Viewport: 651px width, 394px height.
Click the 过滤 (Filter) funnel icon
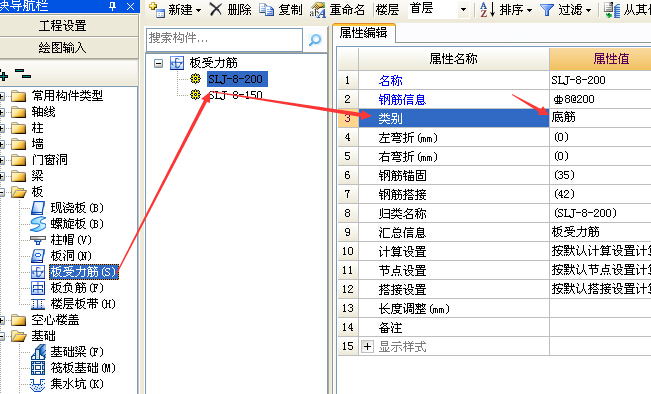[547, 10]
